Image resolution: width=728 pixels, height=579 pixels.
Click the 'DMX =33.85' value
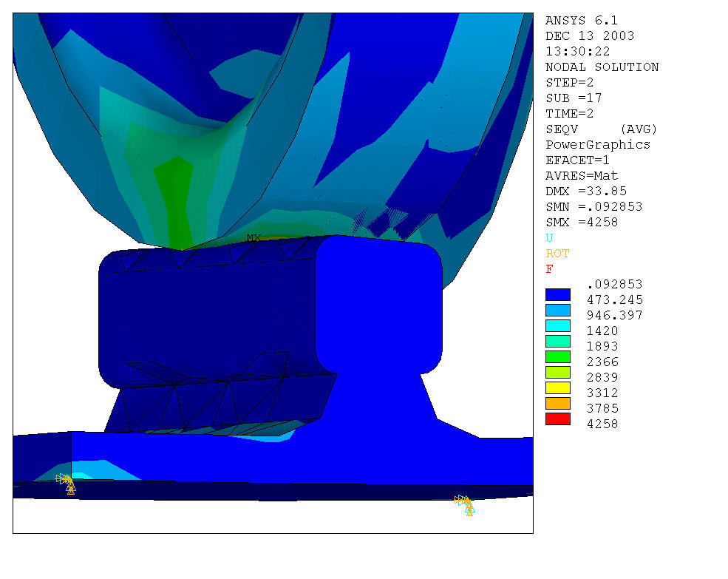click(x=586, y=191)
